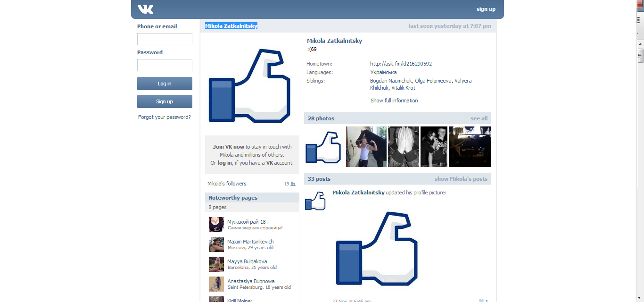Click the Log in button
This screenshot has height=302, width=644.
point(165,84)
